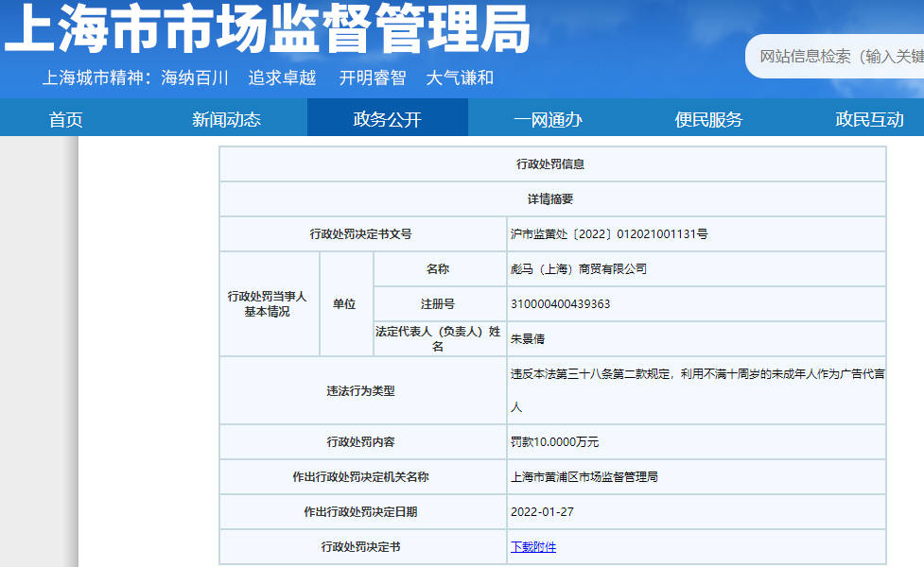Select registration number 310000400439363
This screenshot has width=924, height=567.
click(x=560, y=303)
